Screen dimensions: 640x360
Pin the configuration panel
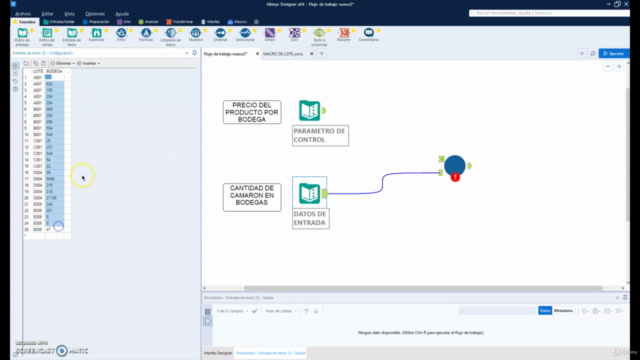click(x=195, y=53)
